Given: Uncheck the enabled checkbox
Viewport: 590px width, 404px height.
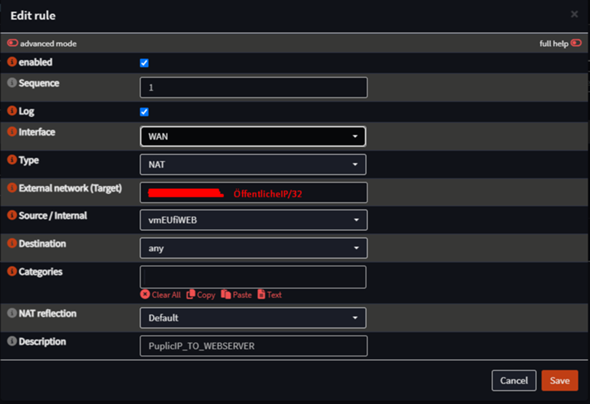Looking at the screenshot, I should pos(144,63).
